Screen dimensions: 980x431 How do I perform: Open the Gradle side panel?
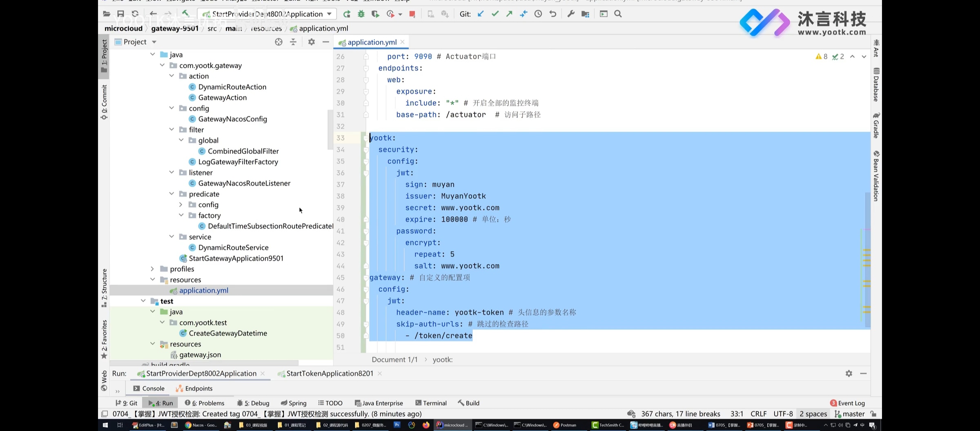(876, 125)
